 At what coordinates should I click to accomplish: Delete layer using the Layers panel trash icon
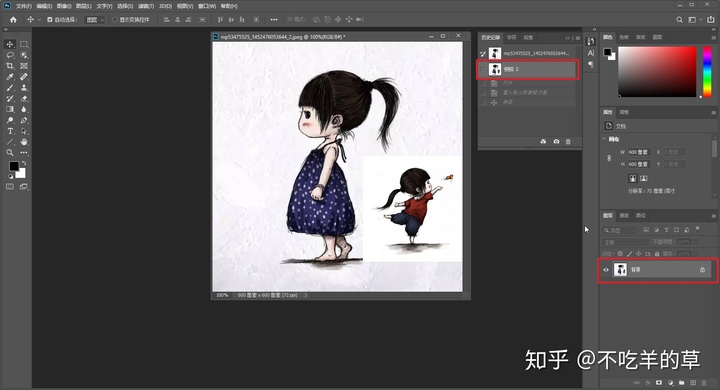[704, 382]
